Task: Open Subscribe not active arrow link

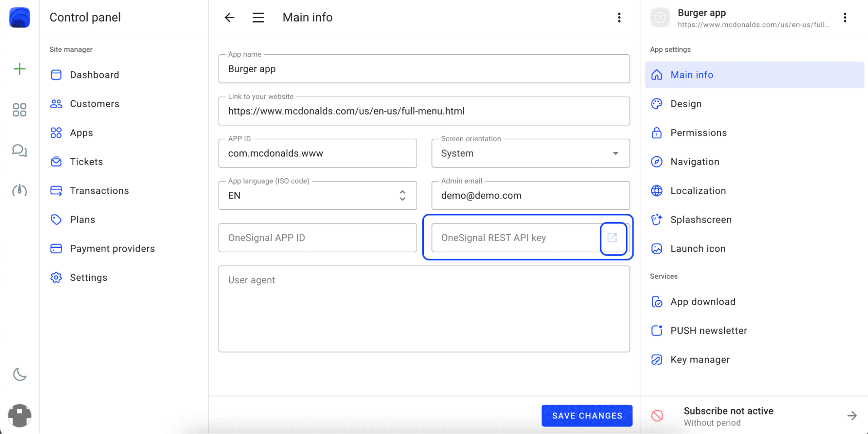Action: [852, 416]
